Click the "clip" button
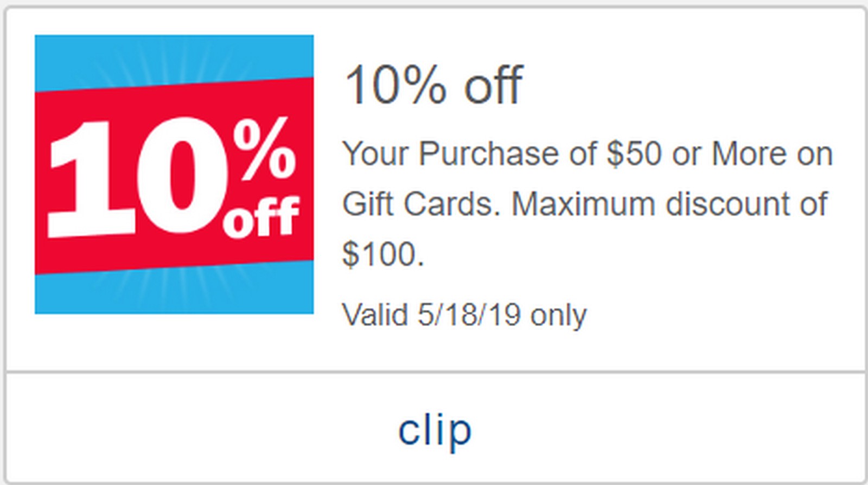This screenshot has height=485, width=868. pos(435,430)
